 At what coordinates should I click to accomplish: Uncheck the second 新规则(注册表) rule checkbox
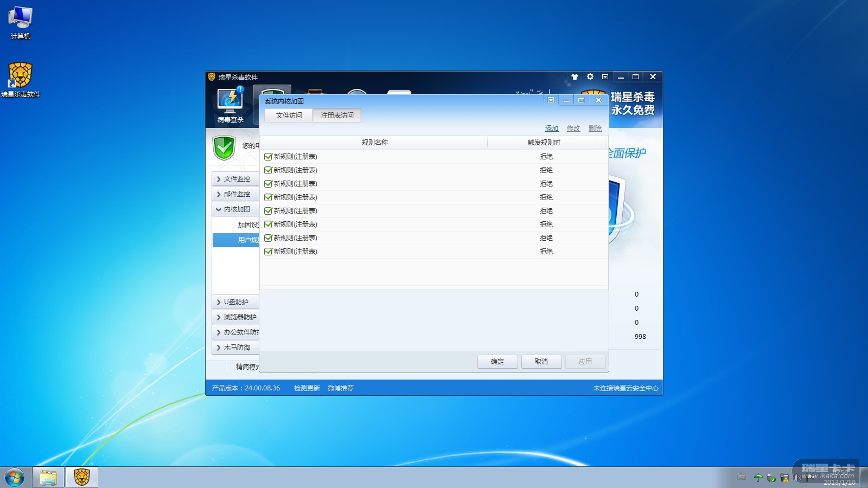pos(268,170)
